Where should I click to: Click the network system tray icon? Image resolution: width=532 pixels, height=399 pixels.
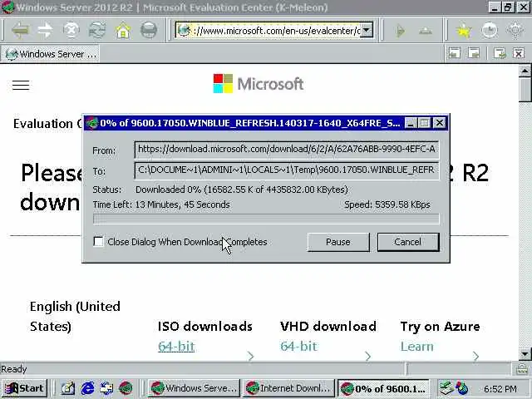(x=446, y=388)
